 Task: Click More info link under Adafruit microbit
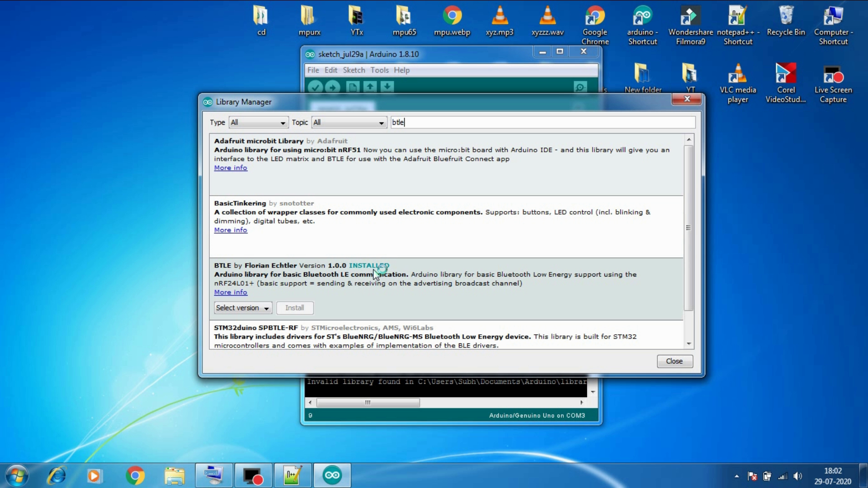pos(231,168)
